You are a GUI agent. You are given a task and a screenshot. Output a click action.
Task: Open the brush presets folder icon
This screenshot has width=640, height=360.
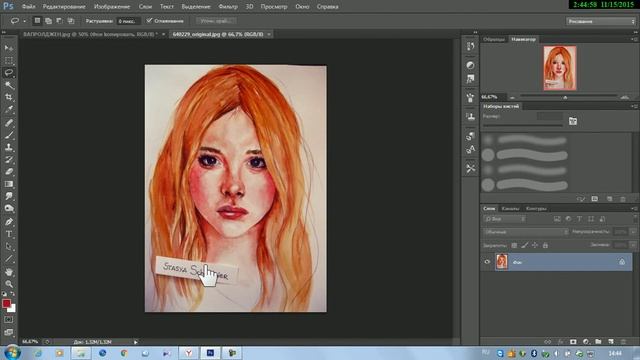573,121
